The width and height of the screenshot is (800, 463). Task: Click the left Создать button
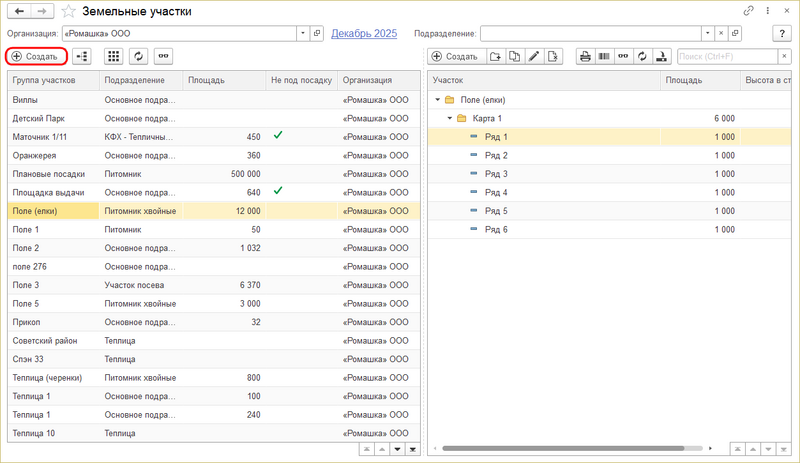(x=36, y=57)
